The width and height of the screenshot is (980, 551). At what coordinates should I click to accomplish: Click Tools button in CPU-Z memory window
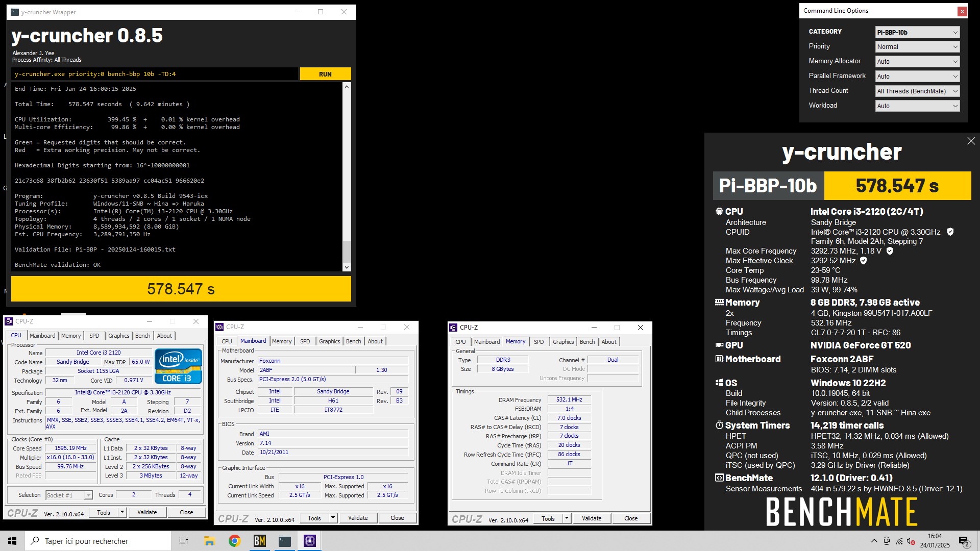coord(548,518)
